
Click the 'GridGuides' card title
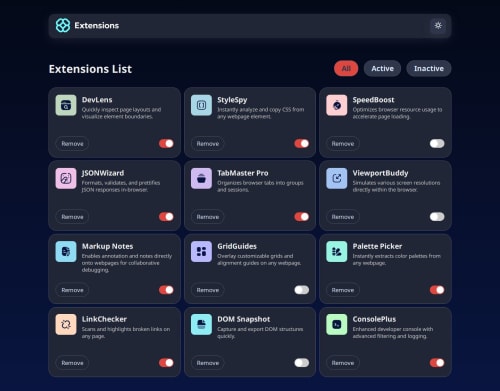click(x=237, y=246)
